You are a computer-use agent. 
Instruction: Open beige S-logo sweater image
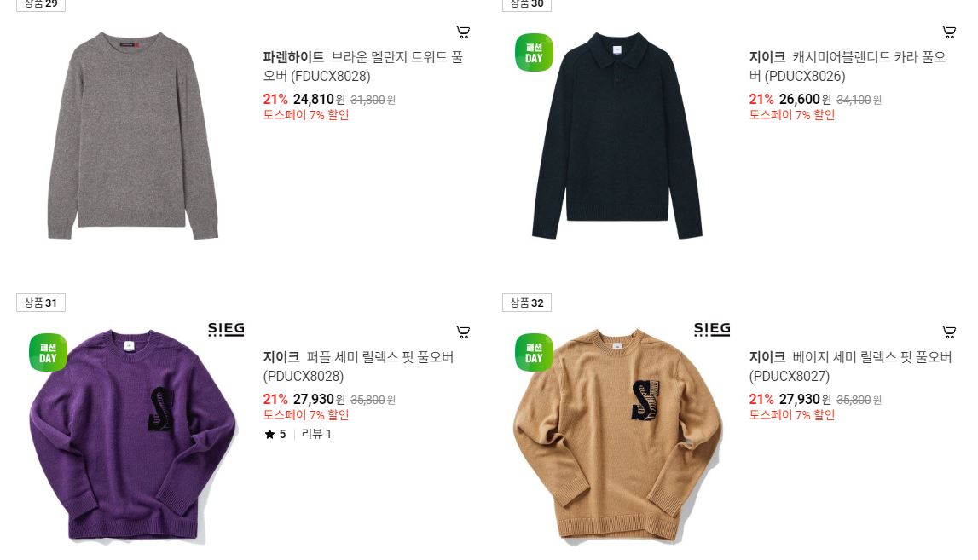tap(617, 436)
